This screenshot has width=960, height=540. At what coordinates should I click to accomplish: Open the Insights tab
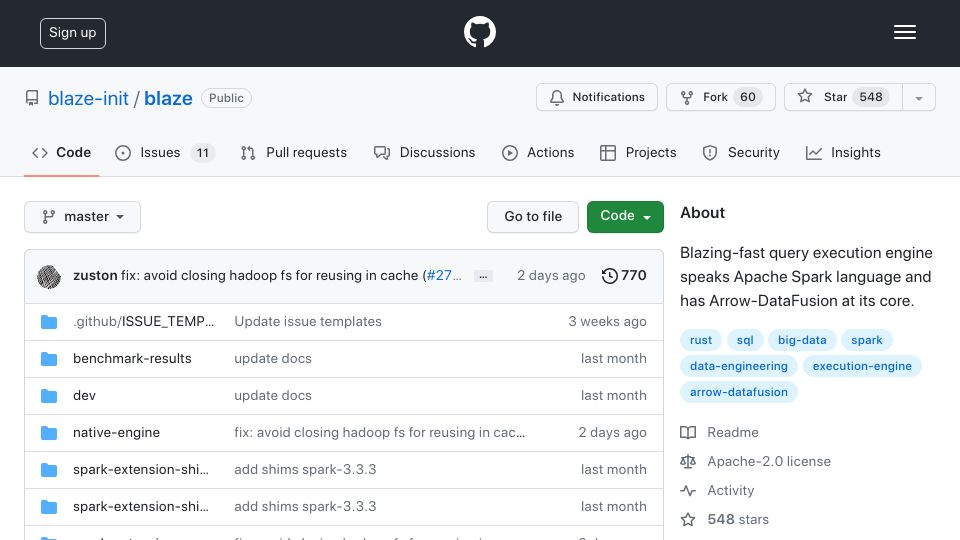[844, 153]
